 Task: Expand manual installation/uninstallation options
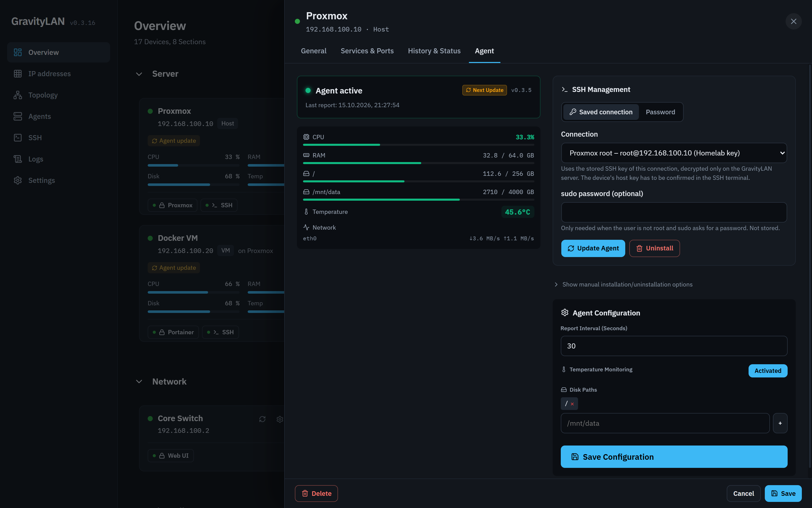point(623,284)
